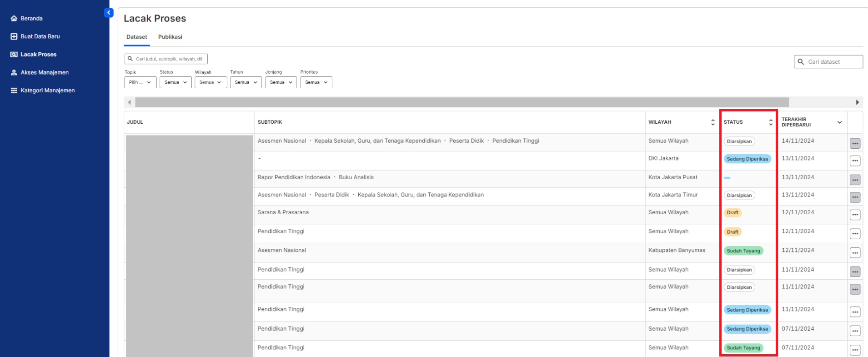Collapse the sidebar with the blue arrow button
This screenshot has height=357, width=868.
coord(109,13)
